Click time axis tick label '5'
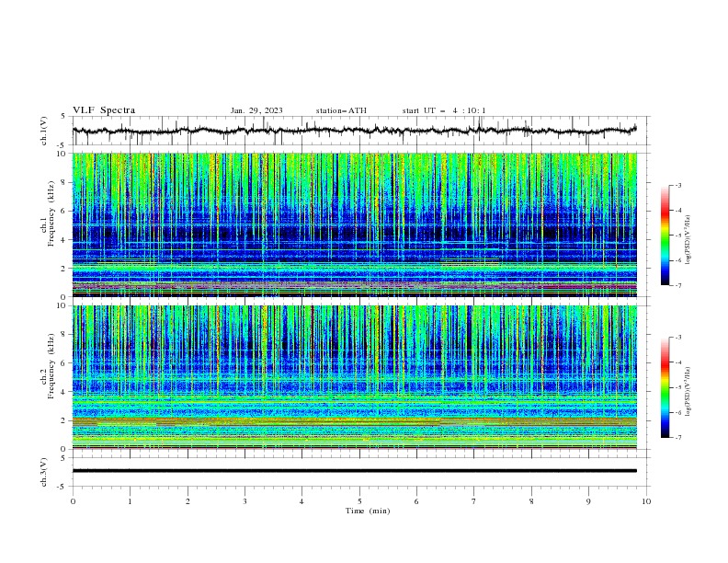 tap(359, 501)
